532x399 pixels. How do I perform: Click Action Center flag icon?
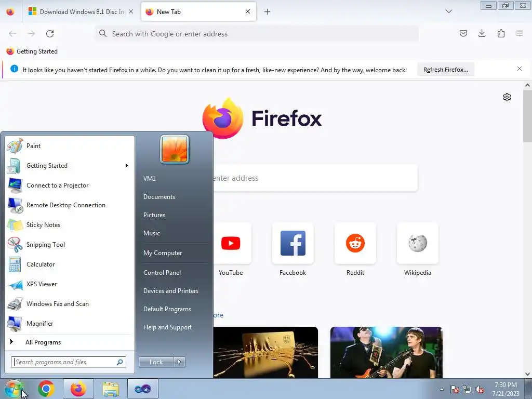tap(455, 390)
